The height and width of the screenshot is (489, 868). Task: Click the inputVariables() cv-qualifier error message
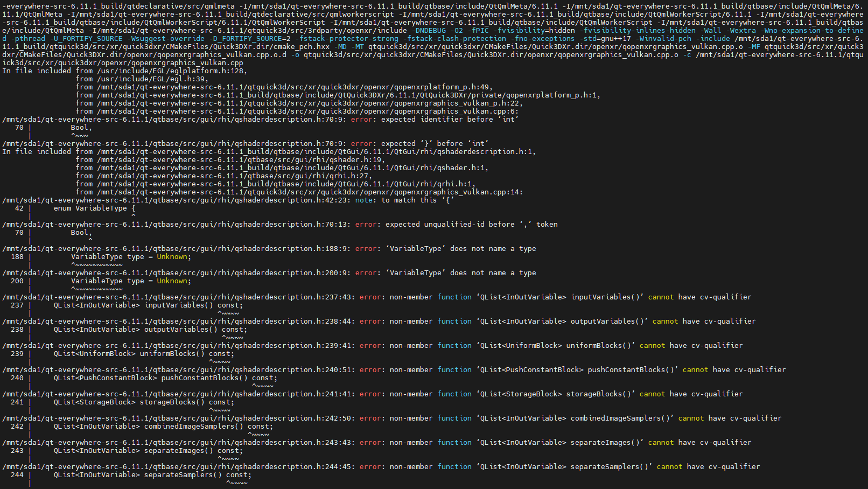pyautogui.click(x=377, y=297)
